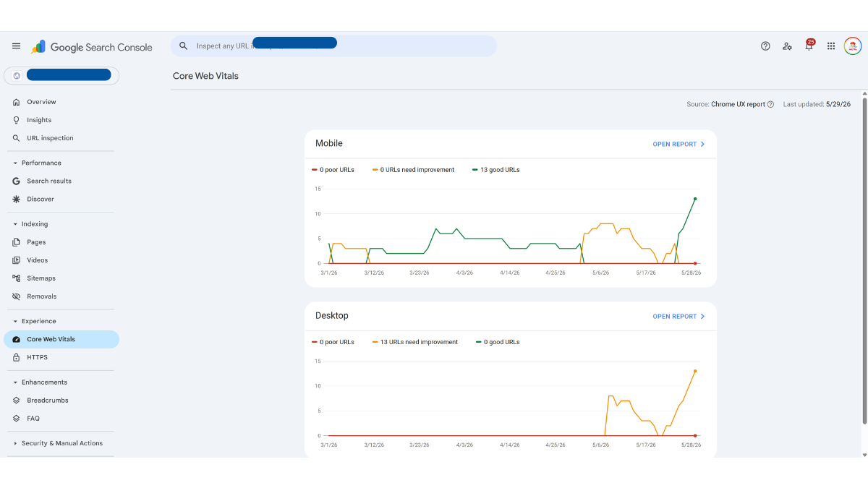The width and height of the screenshot is (868, 488).
Task: Click Desktop orange 13 URLs need improvement legend
Action: (415, 342)
